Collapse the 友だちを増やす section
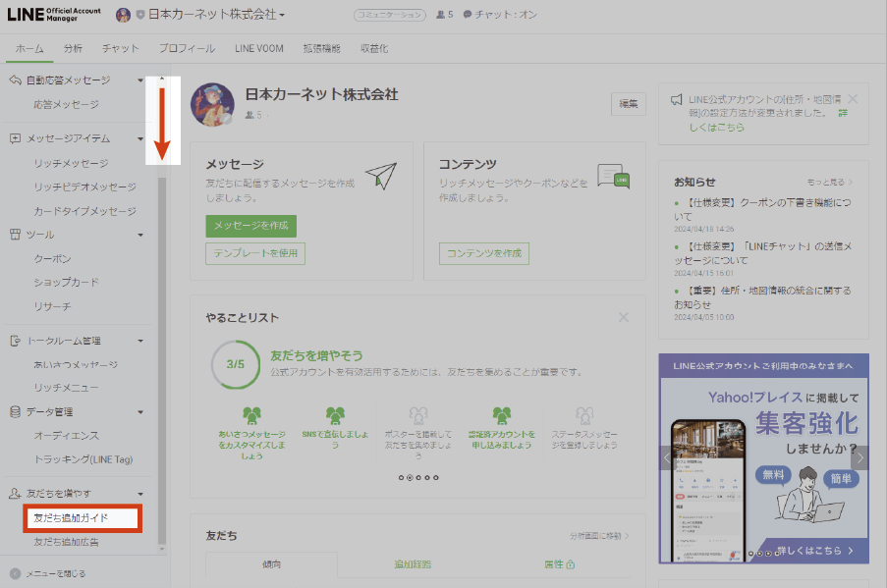 (140, 494)
